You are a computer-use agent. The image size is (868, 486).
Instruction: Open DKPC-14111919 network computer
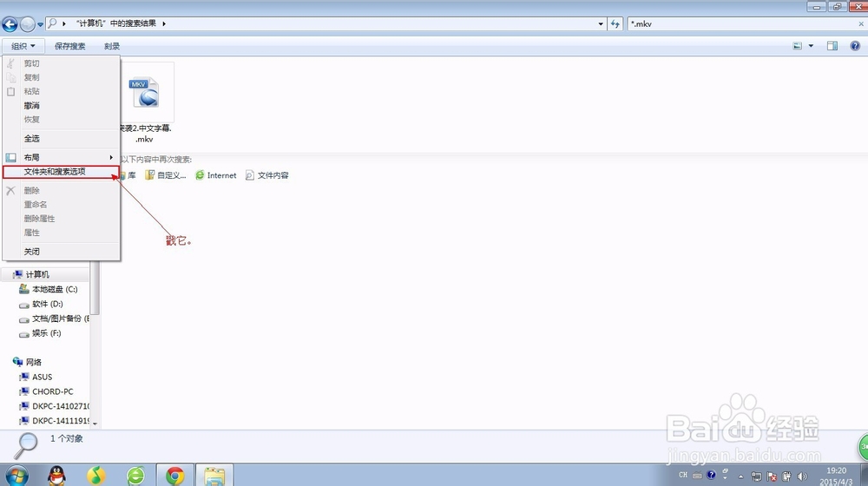[54, 421]
